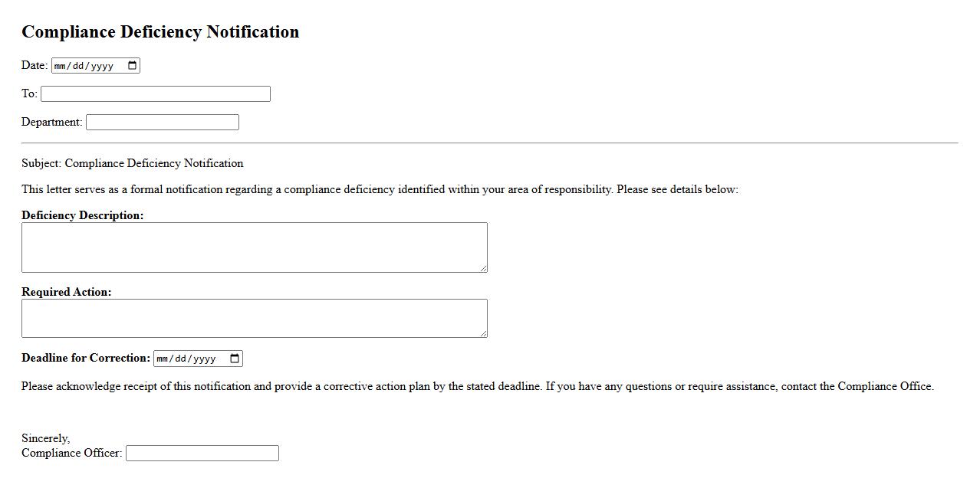Click into the Department input box
The image size is (980, 498).
[x=162, y=123]
